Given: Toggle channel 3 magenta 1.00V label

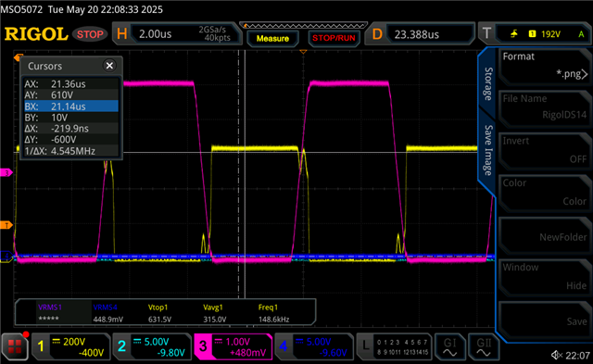Looking at the screenshot, I should click(233, 347).
